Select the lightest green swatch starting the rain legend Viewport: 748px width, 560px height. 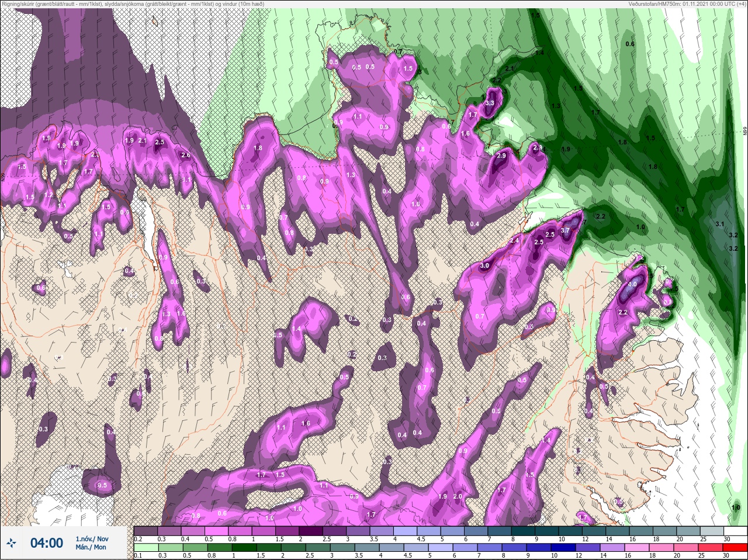click(146, 548)
